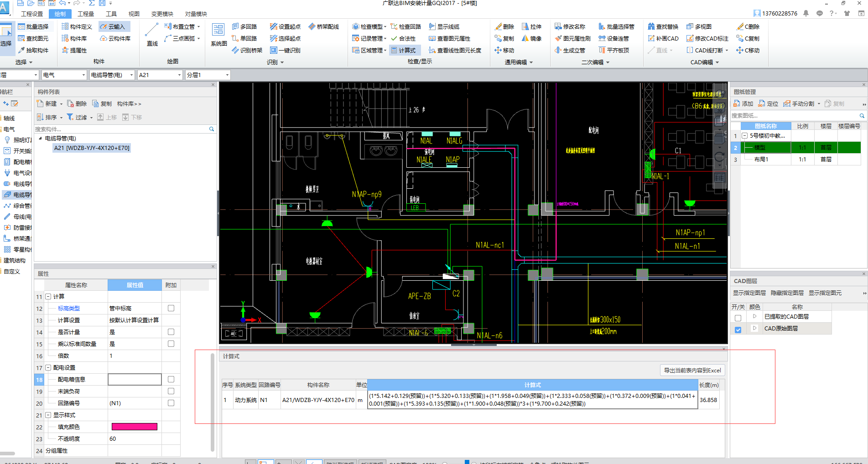Switch to the 工程量 ribbon tab
The height and width of the screenshot is (464, 868).
click(85, 14)
